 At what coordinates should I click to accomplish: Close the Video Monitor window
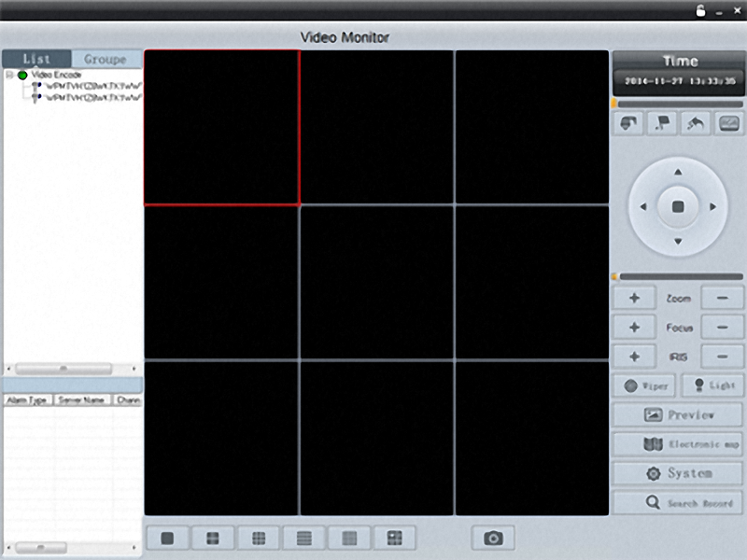click(737, 10)
